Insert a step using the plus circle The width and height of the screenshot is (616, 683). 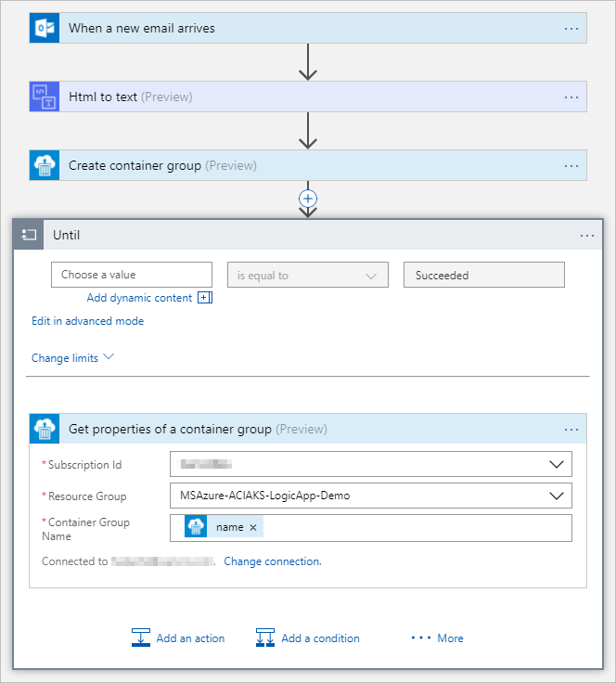[x=308, y=199]
